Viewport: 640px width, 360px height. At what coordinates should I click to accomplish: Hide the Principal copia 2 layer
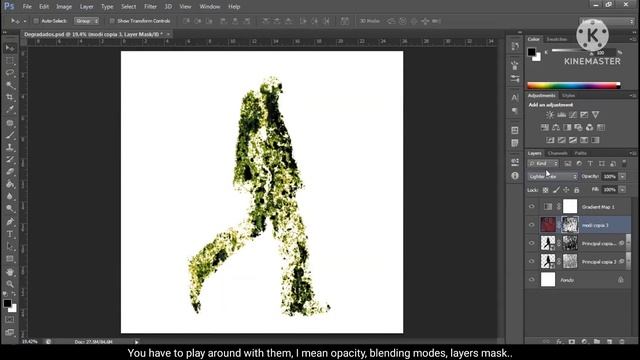(531, 261)
